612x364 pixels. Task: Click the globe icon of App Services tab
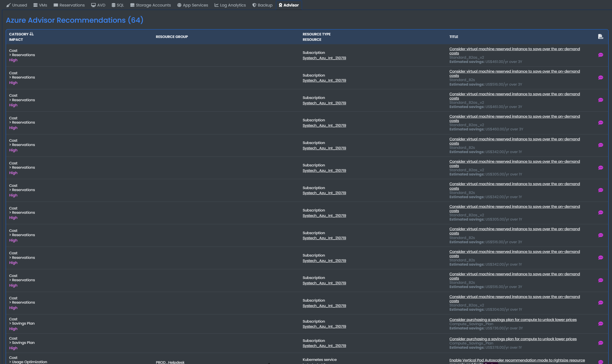[179, 5]
